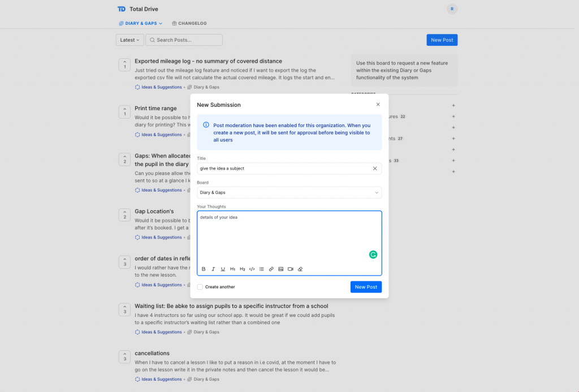Toggle bold formatting in the editor toolbar
The width and height of the screenshot is (579, 392).
click(204, 268)
